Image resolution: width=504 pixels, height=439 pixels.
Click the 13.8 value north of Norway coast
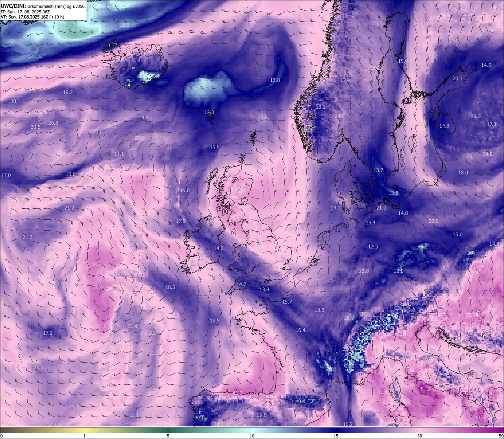tap(275, 80)
